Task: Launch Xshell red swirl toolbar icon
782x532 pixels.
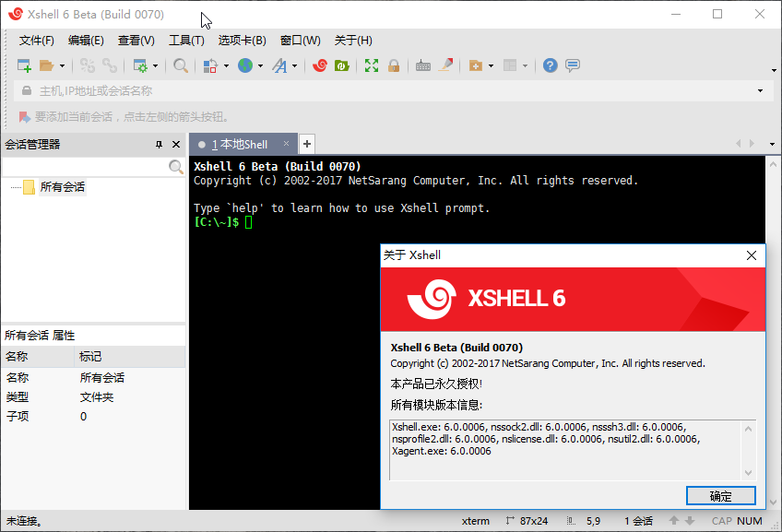Action: click(x=320, y=65)
